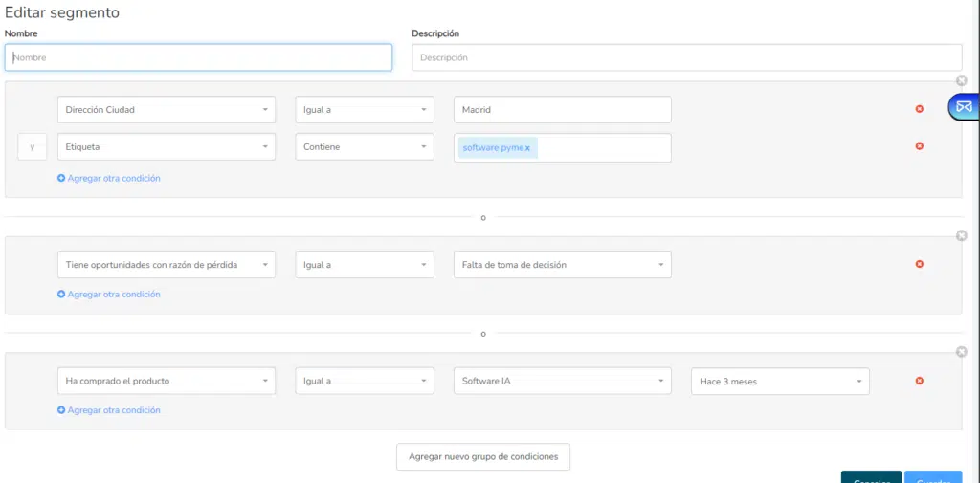Add another condition to the third group

(x=109, y=410)
